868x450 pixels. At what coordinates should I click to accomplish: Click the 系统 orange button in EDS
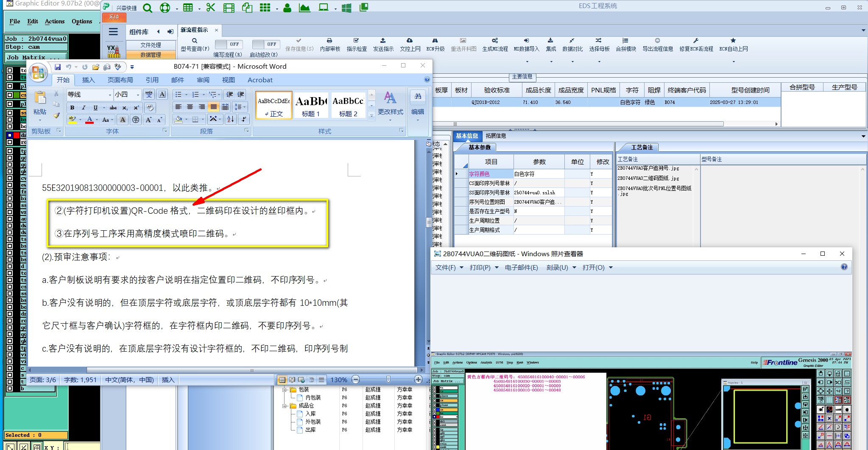pos(114,17)
